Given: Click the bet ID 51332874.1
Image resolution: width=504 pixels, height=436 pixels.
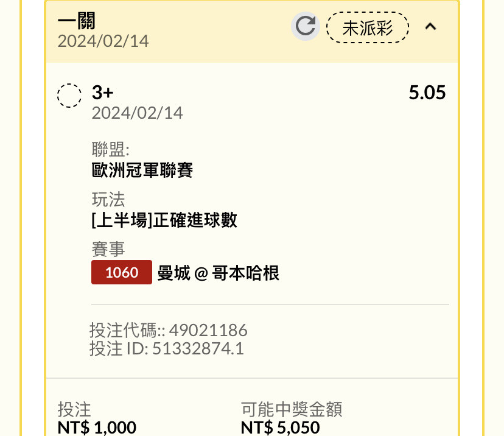Looking at the screenshot, I should (x=198, y=348).
